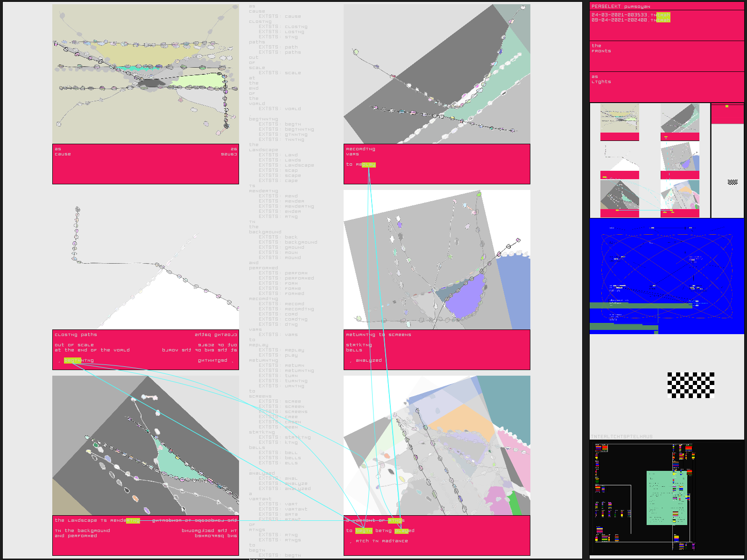Image resolution: width=747 pixels, height=560 pixels.
Task: Click the small checkerboard icon beside thumbnails
Action: click(733, 182)
